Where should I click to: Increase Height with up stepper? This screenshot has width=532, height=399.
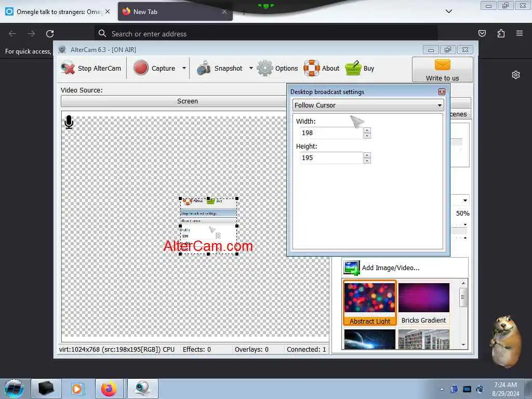click(x=367, y=155)
